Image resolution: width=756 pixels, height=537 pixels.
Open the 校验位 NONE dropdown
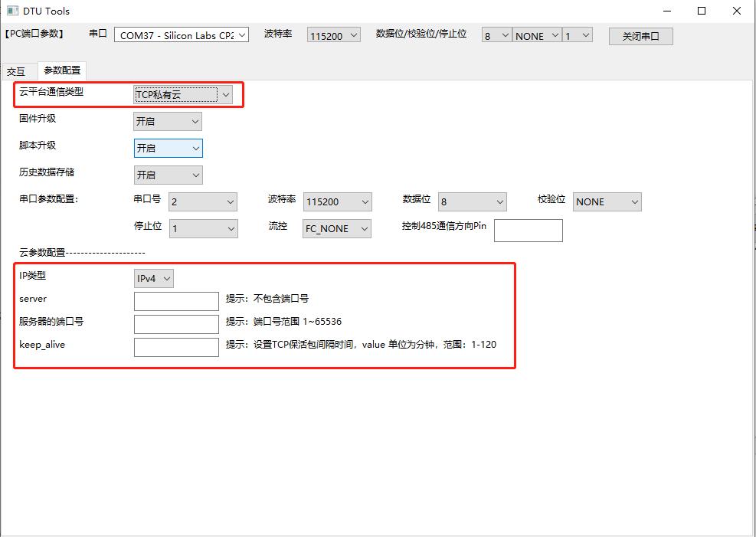point(607,202)
